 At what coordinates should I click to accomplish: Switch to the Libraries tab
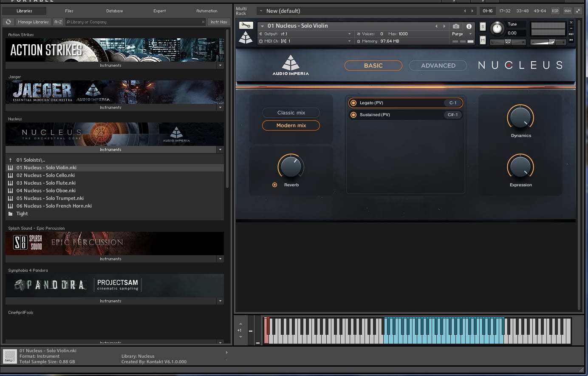point(24,11)
